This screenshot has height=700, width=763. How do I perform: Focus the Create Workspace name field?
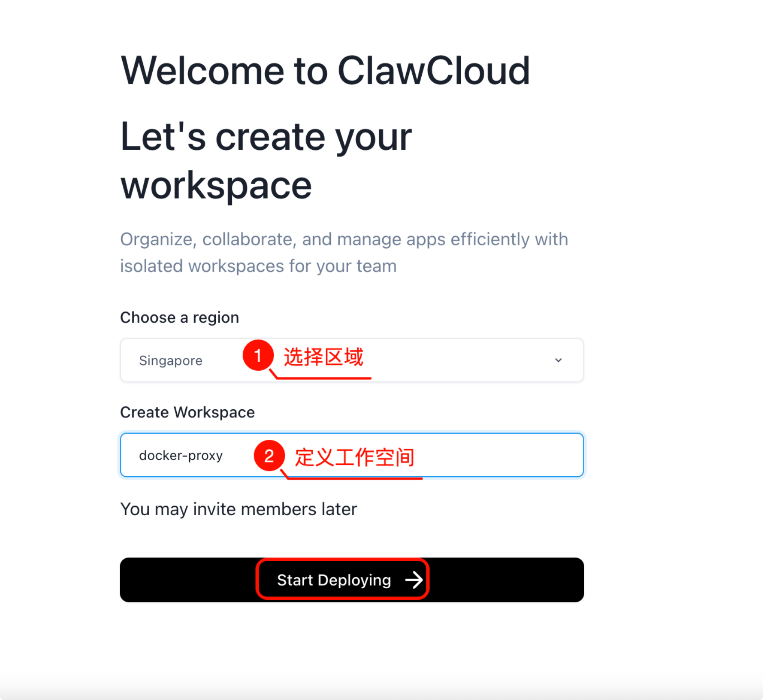point(352,455)
